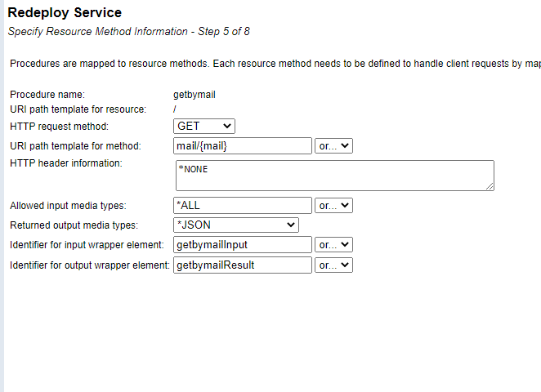Click the HTTP request method label
Image resolution: width=541 pixels, height=392 pixels.
tap(59, 127)
